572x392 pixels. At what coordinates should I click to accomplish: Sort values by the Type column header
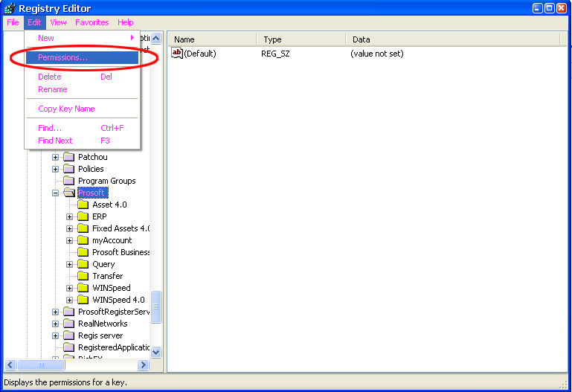point(301,39)
